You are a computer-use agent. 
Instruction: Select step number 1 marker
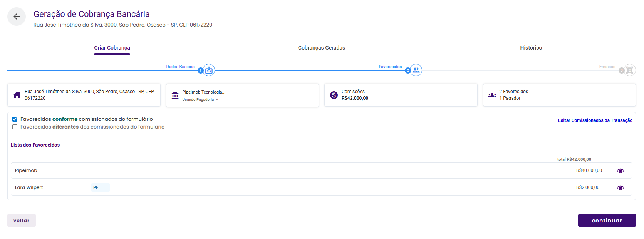click(x=200, y=70)
